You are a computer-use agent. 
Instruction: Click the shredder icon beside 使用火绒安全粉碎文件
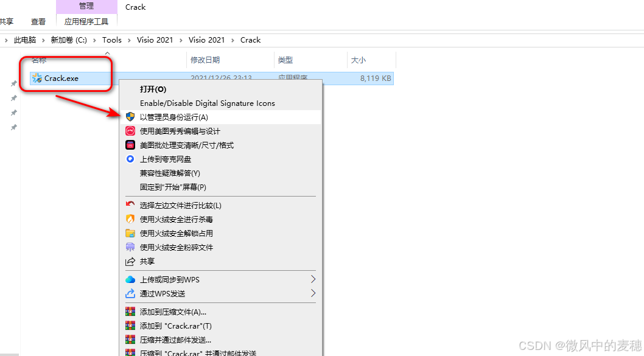(130, 247)
